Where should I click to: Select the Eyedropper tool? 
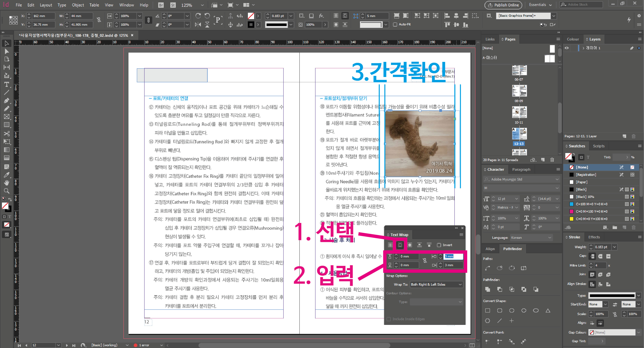6,175
